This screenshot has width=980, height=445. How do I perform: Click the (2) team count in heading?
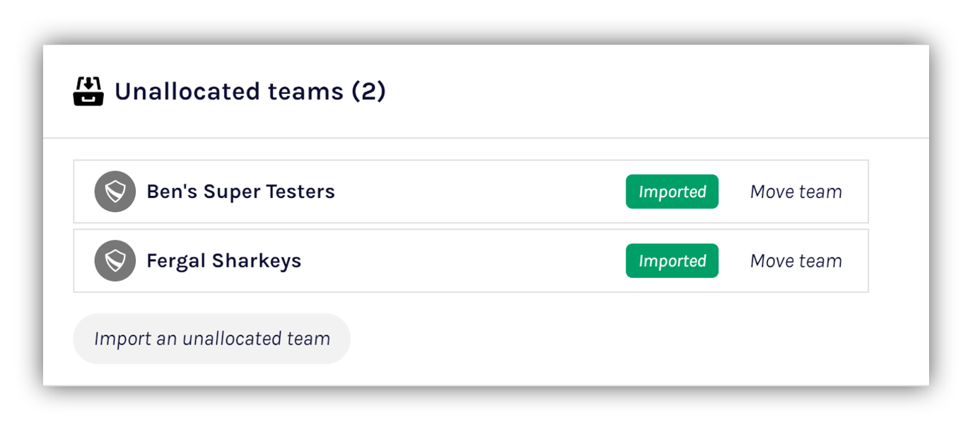(368, 92)
